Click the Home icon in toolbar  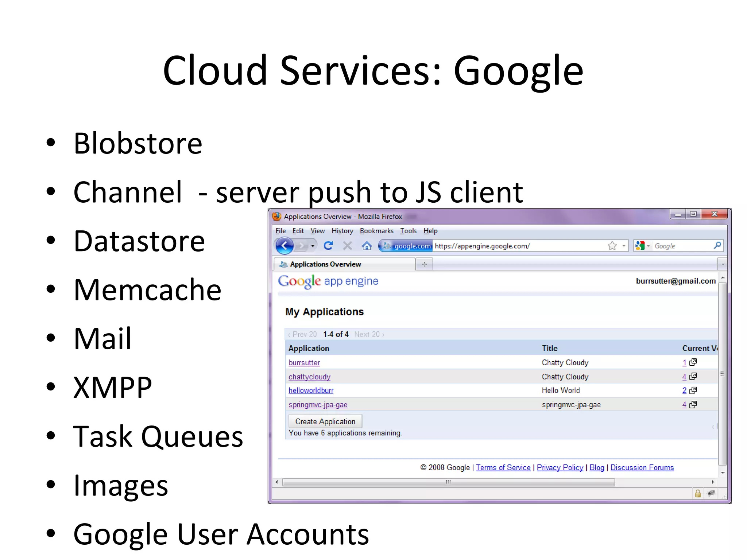(367, 246)
